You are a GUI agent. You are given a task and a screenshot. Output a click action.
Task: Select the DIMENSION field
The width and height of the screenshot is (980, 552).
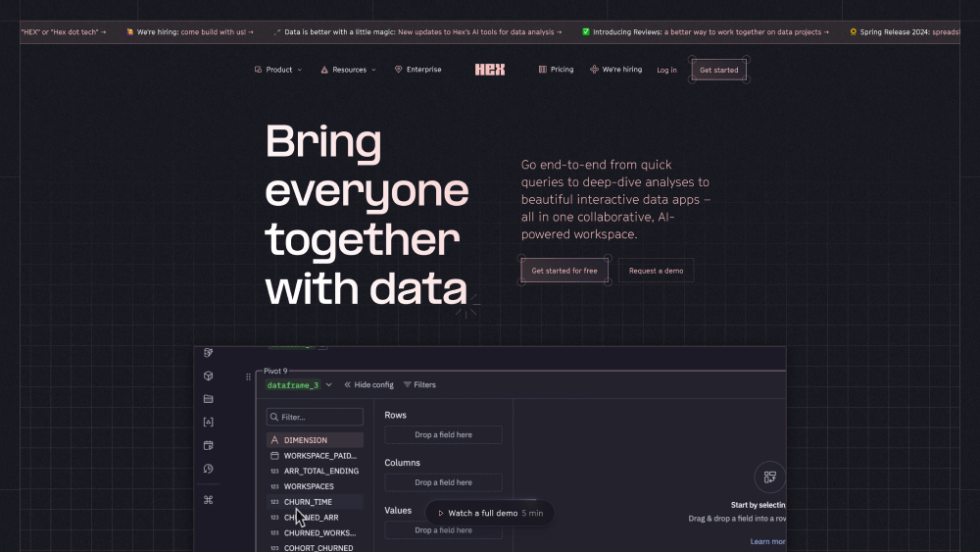[315, 440]
